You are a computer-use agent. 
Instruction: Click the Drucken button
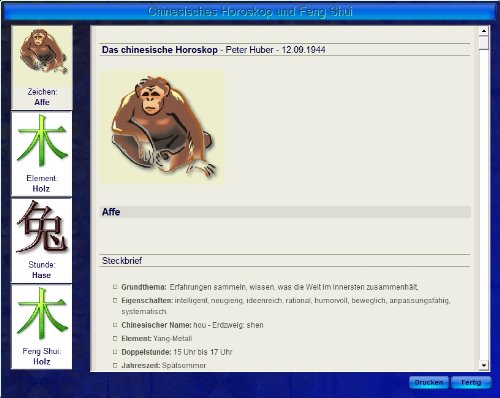pos(429,382)
